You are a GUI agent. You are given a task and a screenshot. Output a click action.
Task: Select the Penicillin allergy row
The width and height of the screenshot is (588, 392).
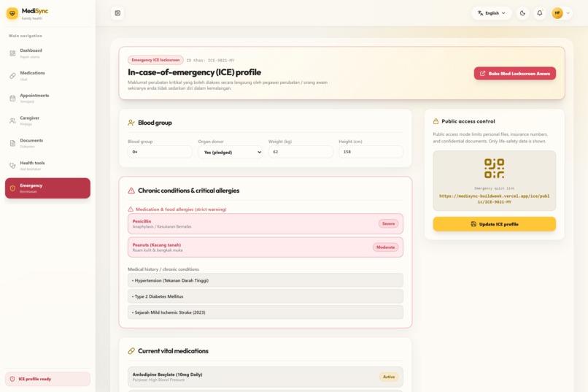point(266,224)
